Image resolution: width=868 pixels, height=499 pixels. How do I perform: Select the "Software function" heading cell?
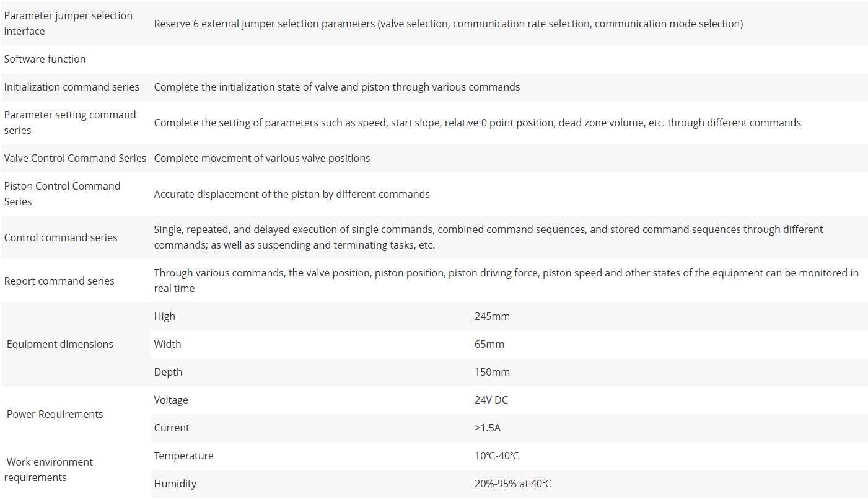[x=45, y=59]
